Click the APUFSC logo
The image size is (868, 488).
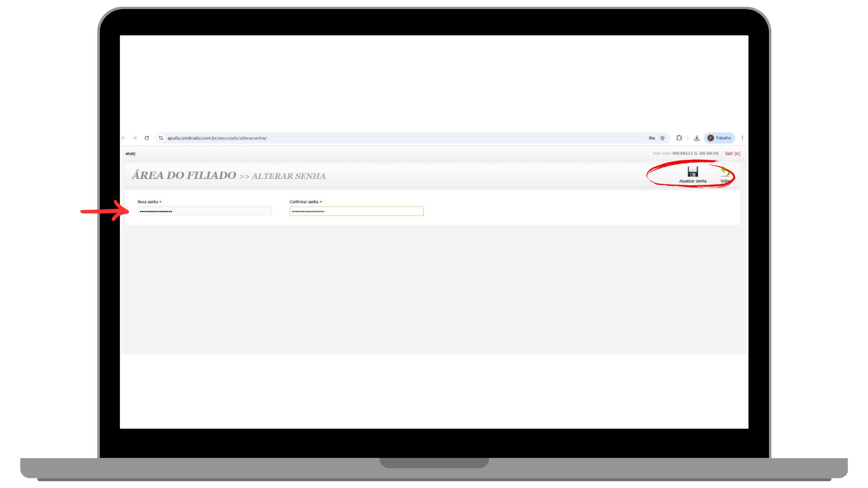[x=131, y=154]
